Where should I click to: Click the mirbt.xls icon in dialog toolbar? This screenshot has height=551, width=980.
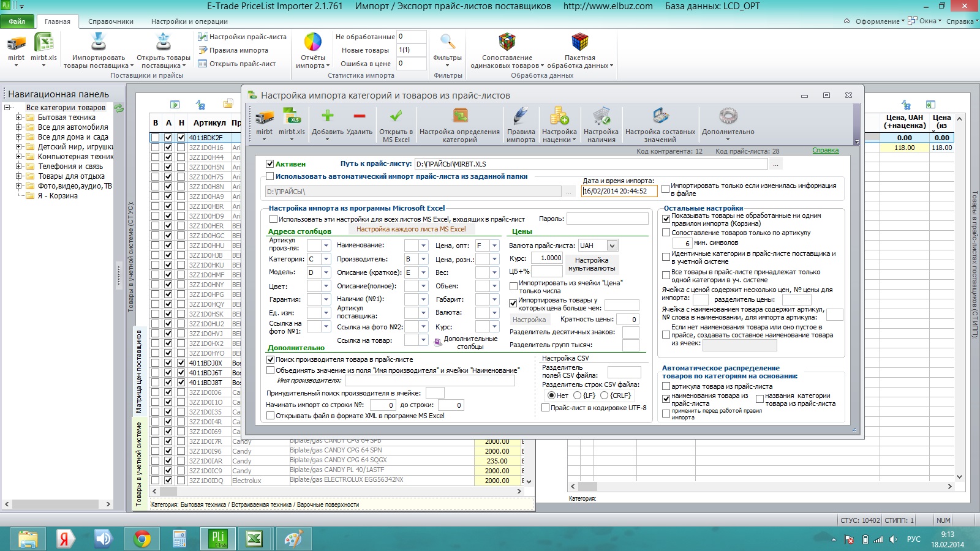point(292,116)
